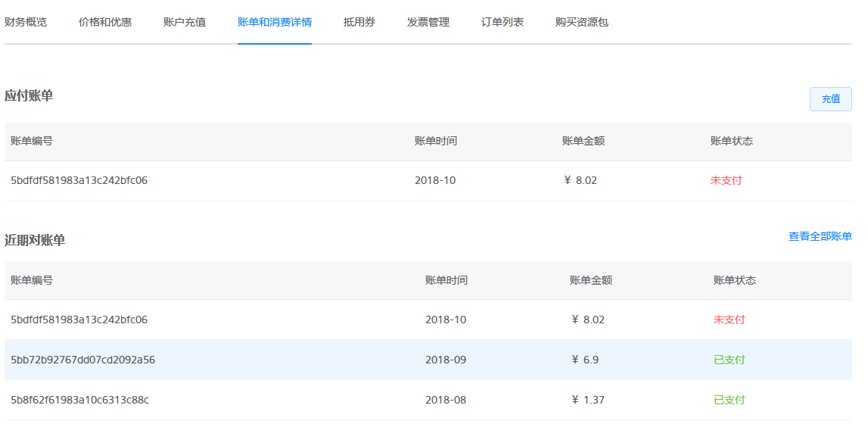This screenshot has height=424, width=868.
Task: Select the 账单和消费详情 tab
Action: pos(275,23)
